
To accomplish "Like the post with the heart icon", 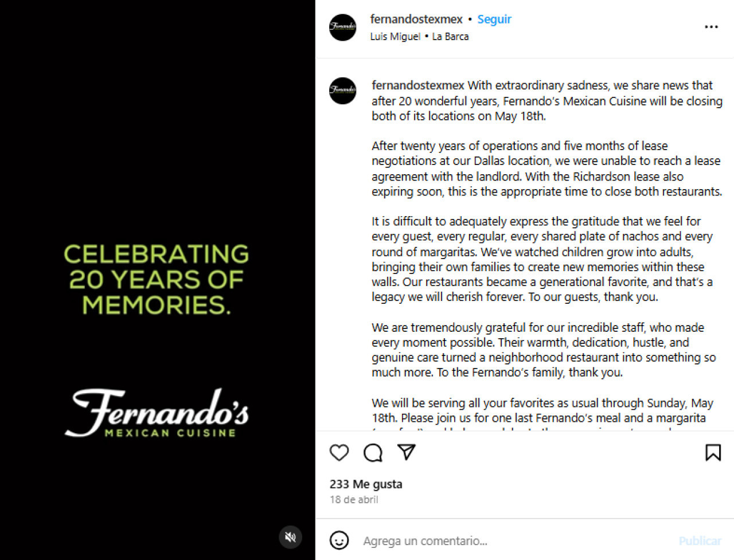I will (x=339, y=453).
